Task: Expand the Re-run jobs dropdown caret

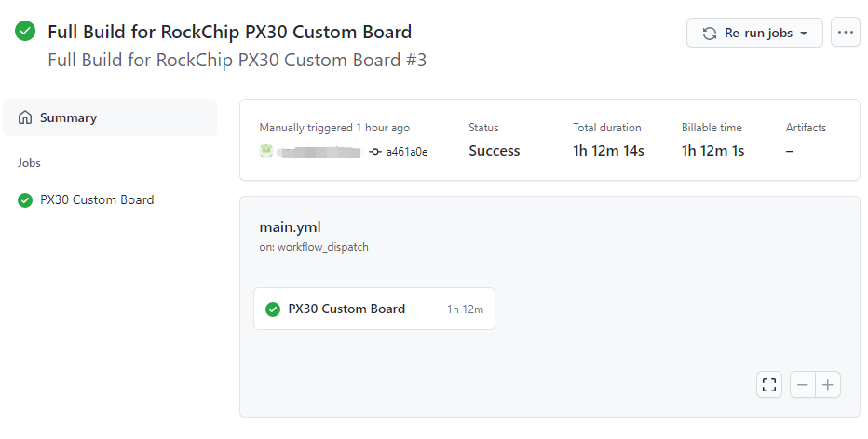Action: [x=804, y=34]
